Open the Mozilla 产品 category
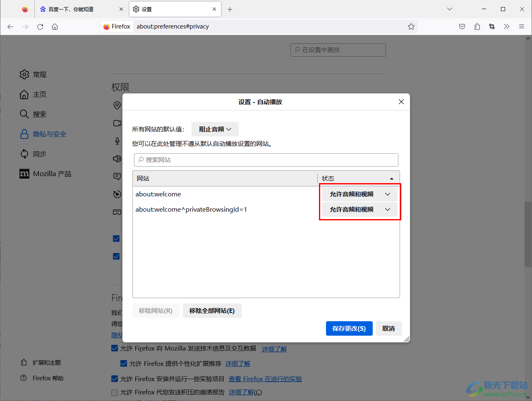532x401 pixels. [46, 174]
